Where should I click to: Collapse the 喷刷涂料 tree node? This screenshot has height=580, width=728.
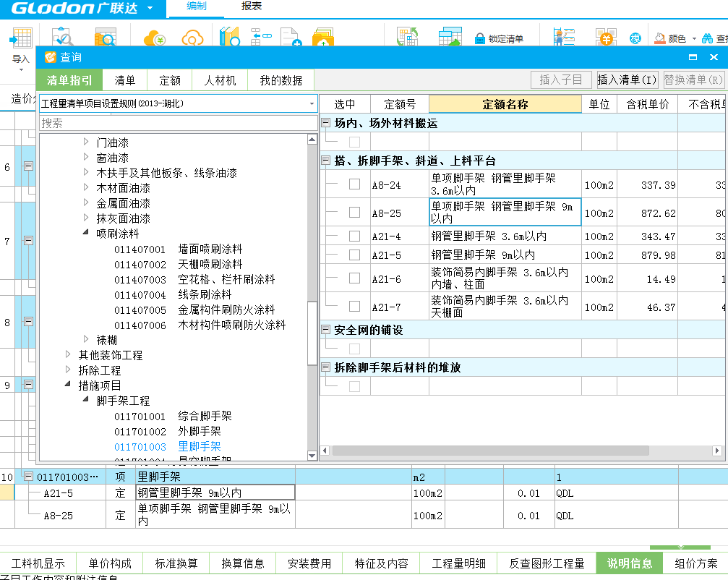86,231
